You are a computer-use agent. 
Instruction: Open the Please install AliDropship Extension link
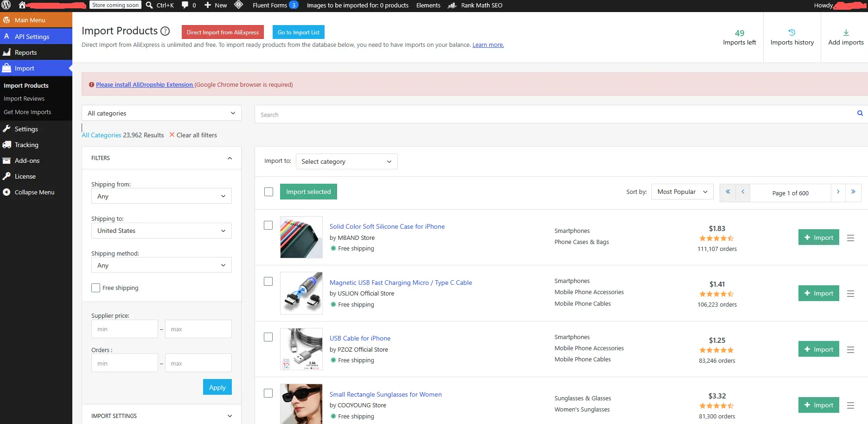click(144, 85)
